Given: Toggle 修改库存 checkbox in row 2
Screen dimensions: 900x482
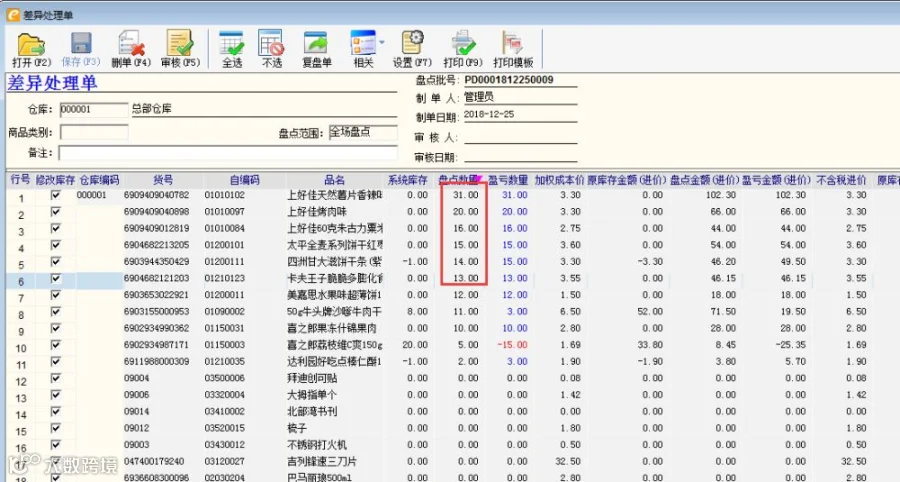Looking at the screenshot, I should (55, 212).
